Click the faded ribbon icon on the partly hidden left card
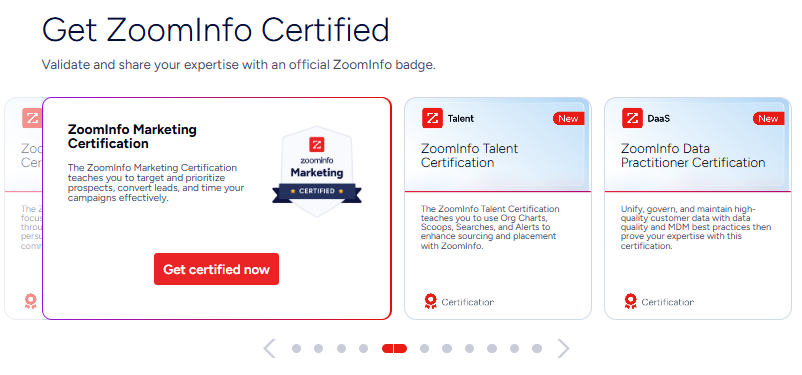The image size is (802, 375). tap(31, 301)
